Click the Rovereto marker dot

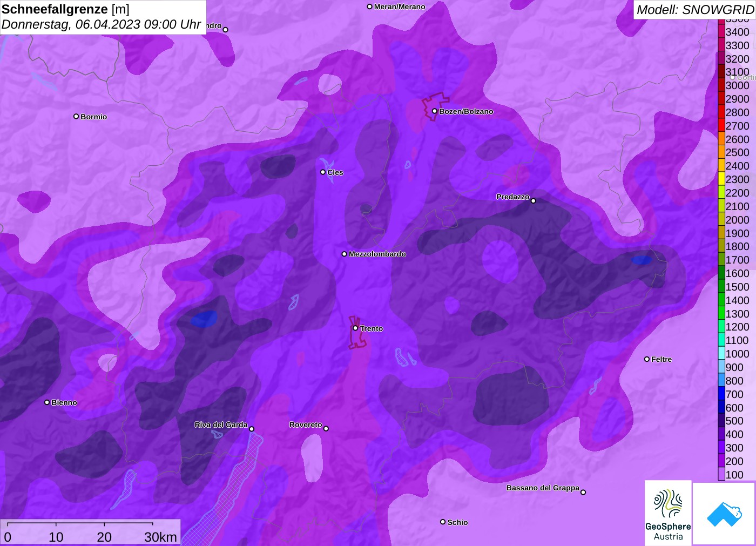(x=326, y=429)
